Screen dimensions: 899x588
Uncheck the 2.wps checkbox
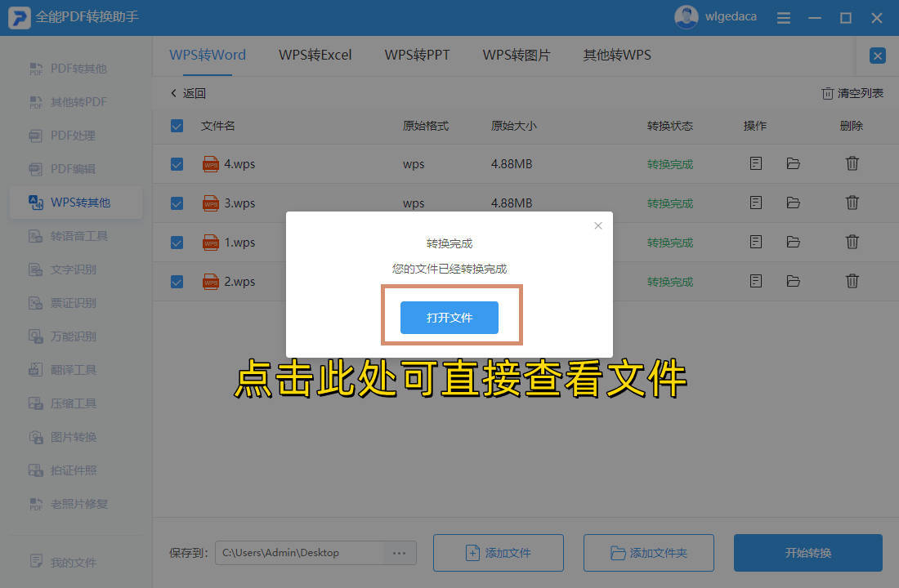tap(177, 282)
